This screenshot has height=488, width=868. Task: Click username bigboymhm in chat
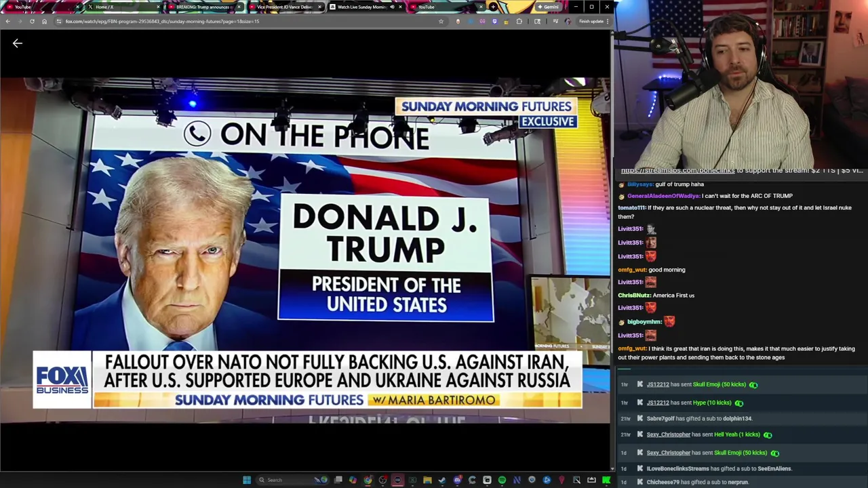(x=644, y=322)
